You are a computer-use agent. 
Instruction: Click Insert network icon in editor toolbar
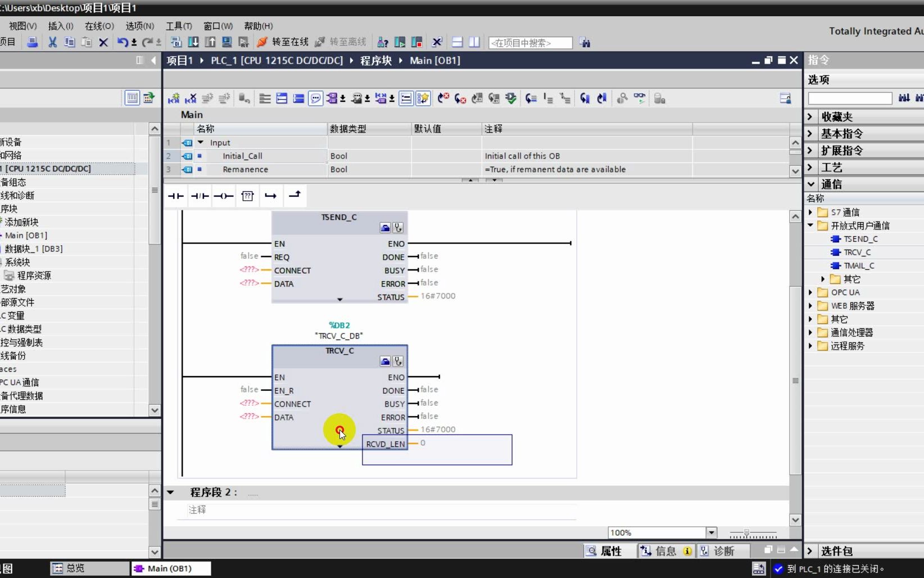click(174, 98)
